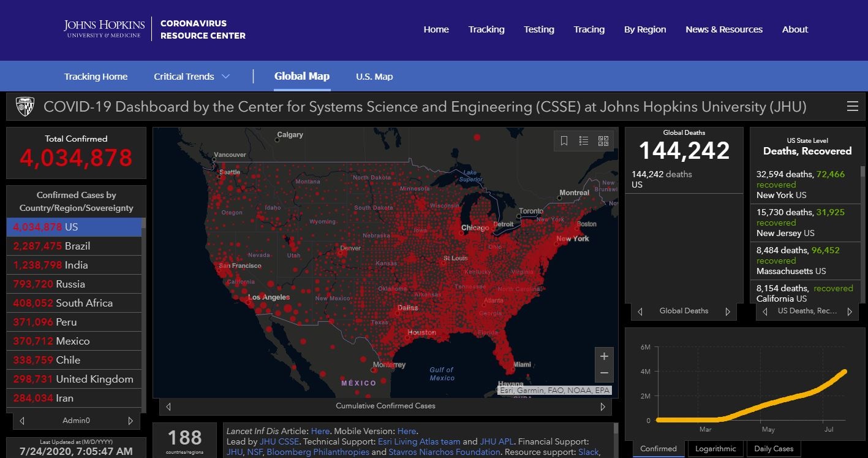868x458 pixels.
Task: Select the New Jersey US deaths entry
Action: pyautogui.click(x=805, y=223)
